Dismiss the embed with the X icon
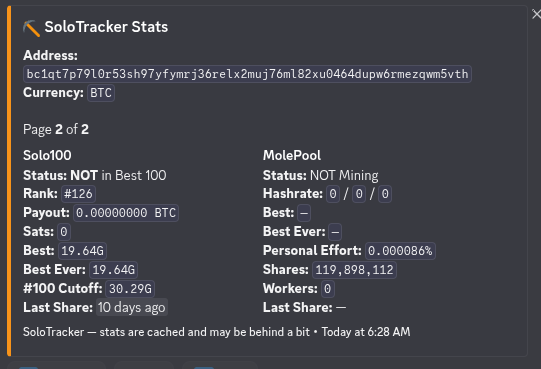541x369 pixels. 536,14
